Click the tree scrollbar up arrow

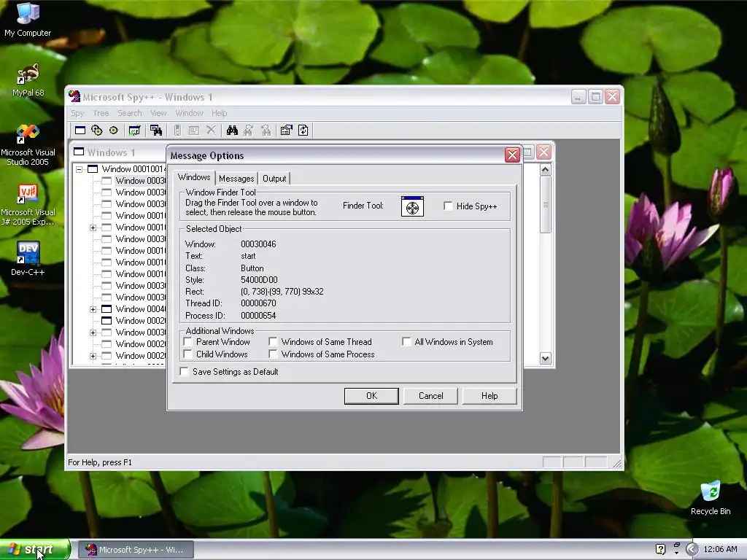click(x=546, y=169)
